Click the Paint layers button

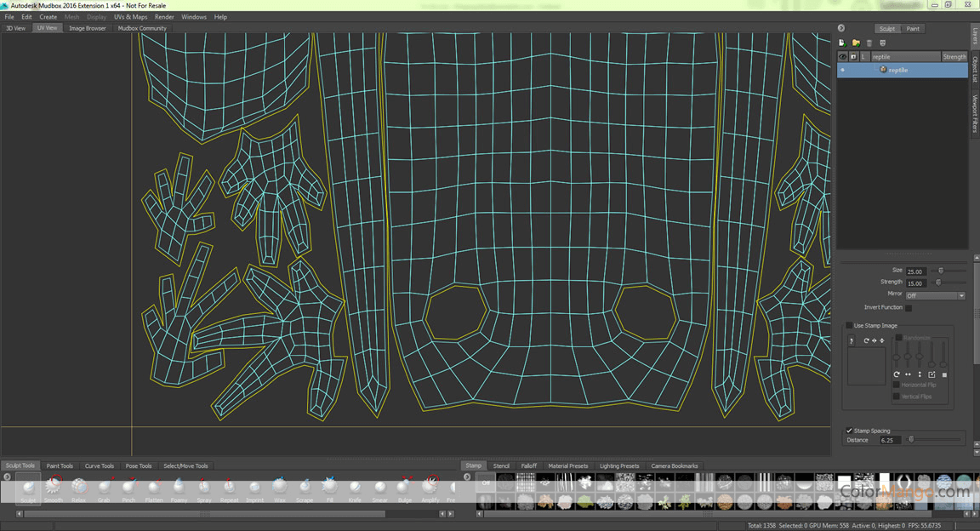click(x=912, y=29)
